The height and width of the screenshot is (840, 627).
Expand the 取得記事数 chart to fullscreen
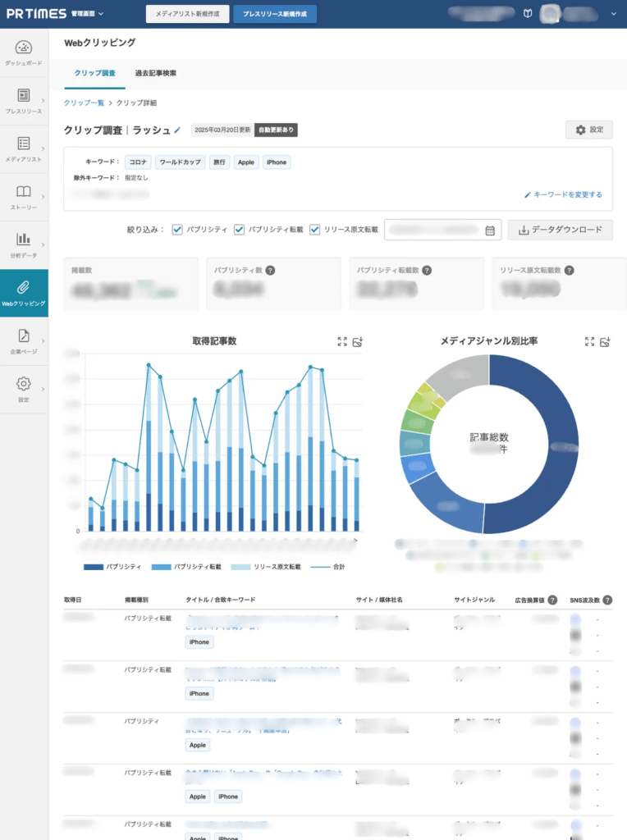pyautogui.click(x=342, y=341)
